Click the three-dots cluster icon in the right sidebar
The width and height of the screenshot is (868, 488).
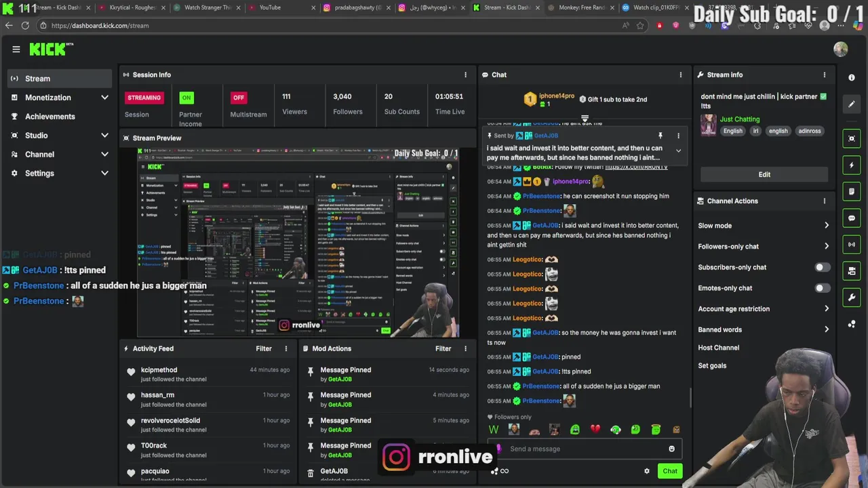click(852, 324)
